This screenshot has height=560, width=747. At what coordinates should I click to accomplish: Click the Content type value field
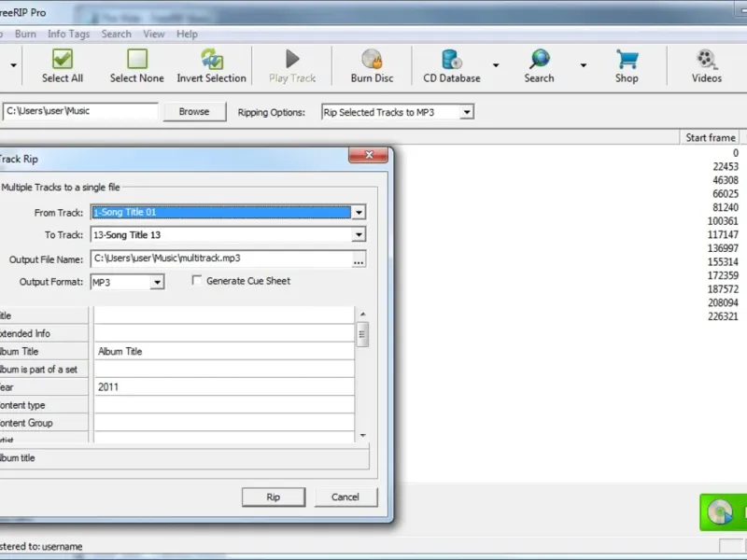pos(224,405)
